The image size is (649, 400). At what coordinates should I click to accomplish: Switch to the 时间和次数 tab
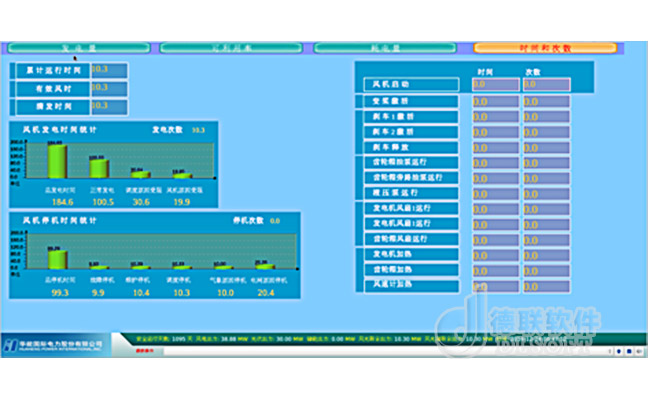pos(546,47)
